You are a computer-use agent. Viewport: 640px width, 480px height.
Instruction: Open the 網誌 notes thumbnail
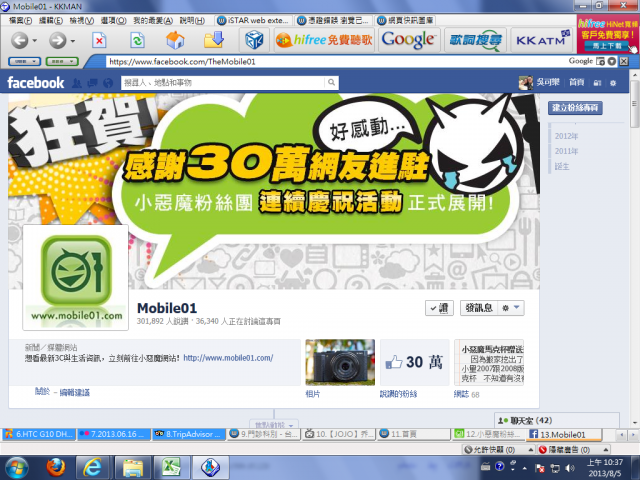coord(489,362)
